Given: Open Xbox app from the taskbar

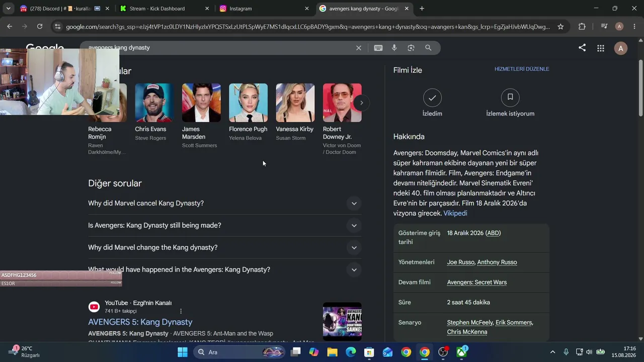Looking at the screenshot, I should (462, 352).
